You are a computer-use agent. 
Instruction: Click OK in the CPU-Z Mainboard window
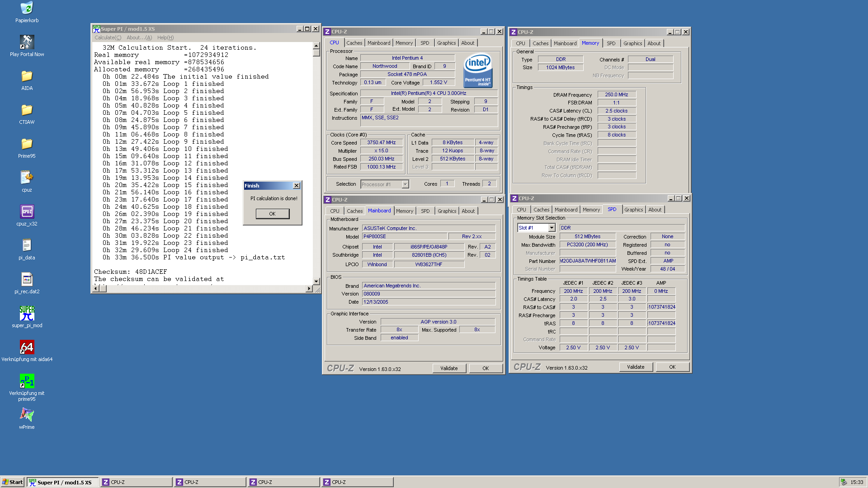pos(486,368)
